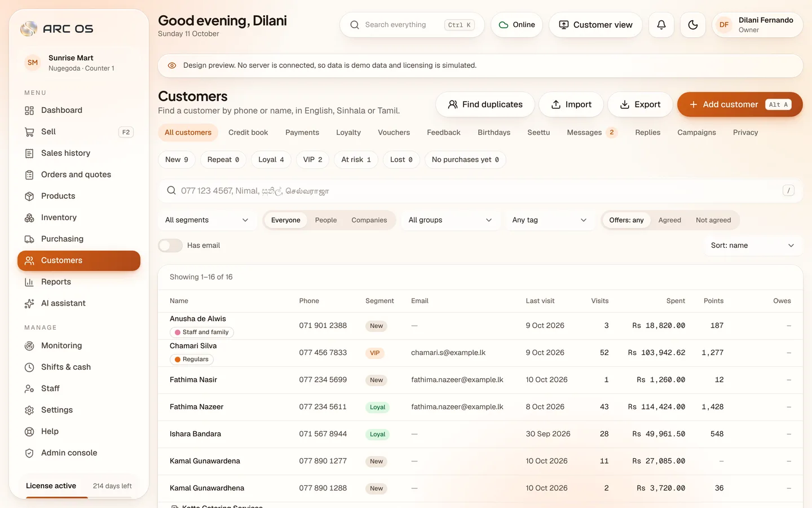The width and height of the screenshot is (812, 508).
Task: Switch to the Campaigns tab
Action: point(696,133)
